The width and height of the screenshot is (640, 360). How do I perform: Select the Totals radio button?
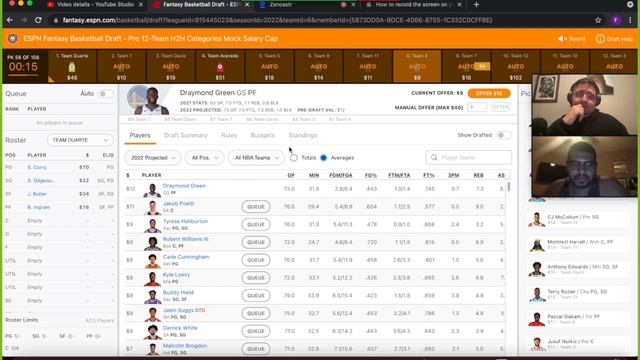pyautogui.click(x=294, y=158)
